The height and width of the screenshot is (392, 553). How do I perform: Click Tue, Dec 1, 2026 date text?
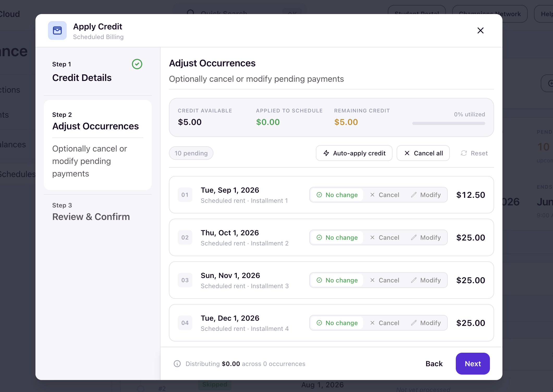click(x=230, y=318)
